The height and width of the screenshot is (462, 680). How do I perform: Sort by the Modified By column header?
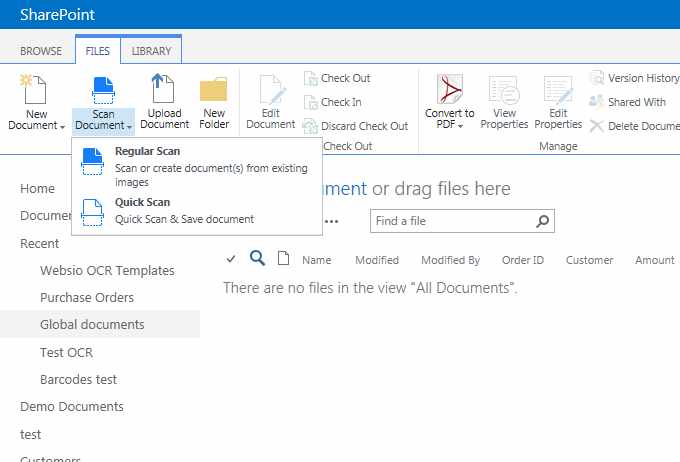click(x=450, y=260)
